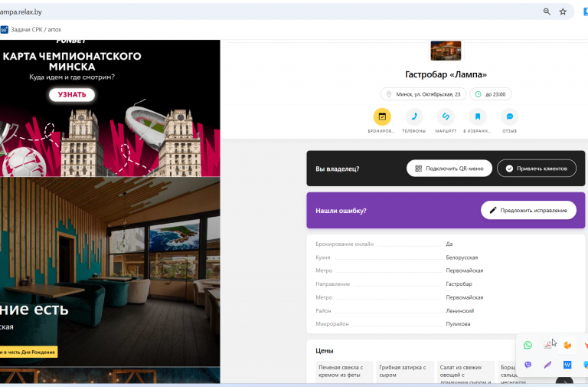
Task: Click the Пулихова microdistrict value
Action: [x=458, y=324]
